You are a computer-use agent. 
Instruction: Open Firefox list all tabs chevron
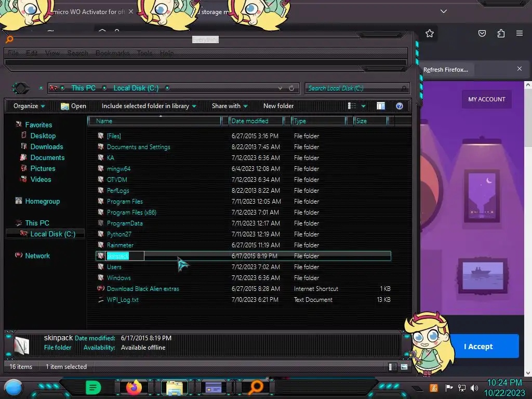pos(444,11)
